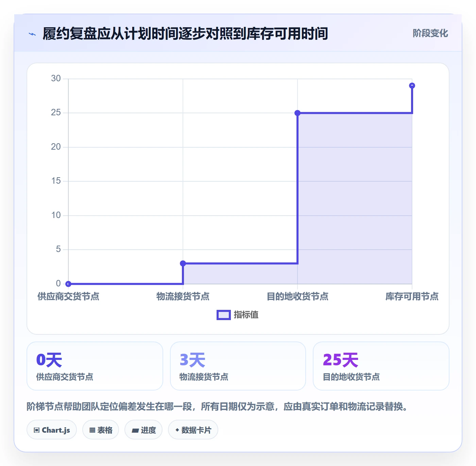This screenshot has height=466, width=476.
Task: Toggle the 指标值 legend item
Action: pyautogui.click(x=238, y=315)
